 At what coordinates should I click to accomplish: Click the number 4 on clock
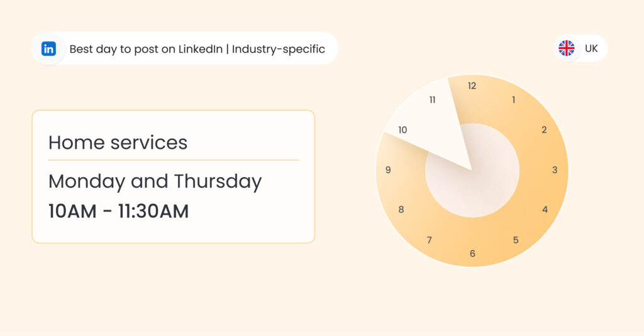[x=545, y=210]
